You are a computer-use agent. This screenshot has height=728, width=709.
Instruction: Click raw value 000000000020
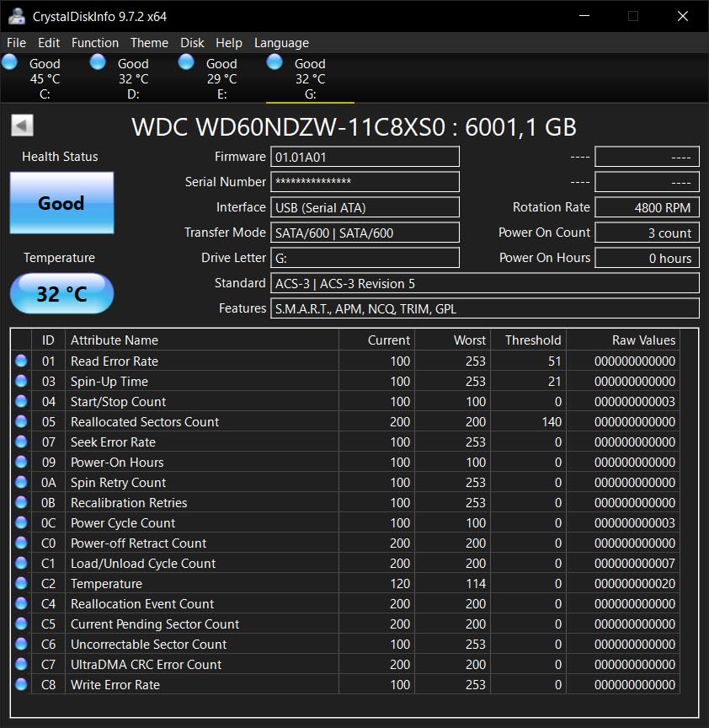pyautogui.click(x=635, y=584)
